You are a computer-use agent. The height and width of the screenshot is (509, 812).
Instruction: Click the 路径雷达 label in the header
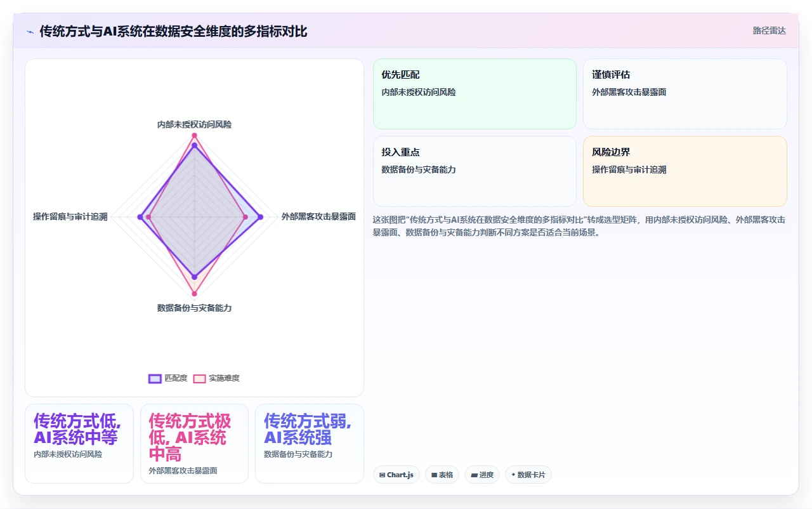(x=769, y=30)
